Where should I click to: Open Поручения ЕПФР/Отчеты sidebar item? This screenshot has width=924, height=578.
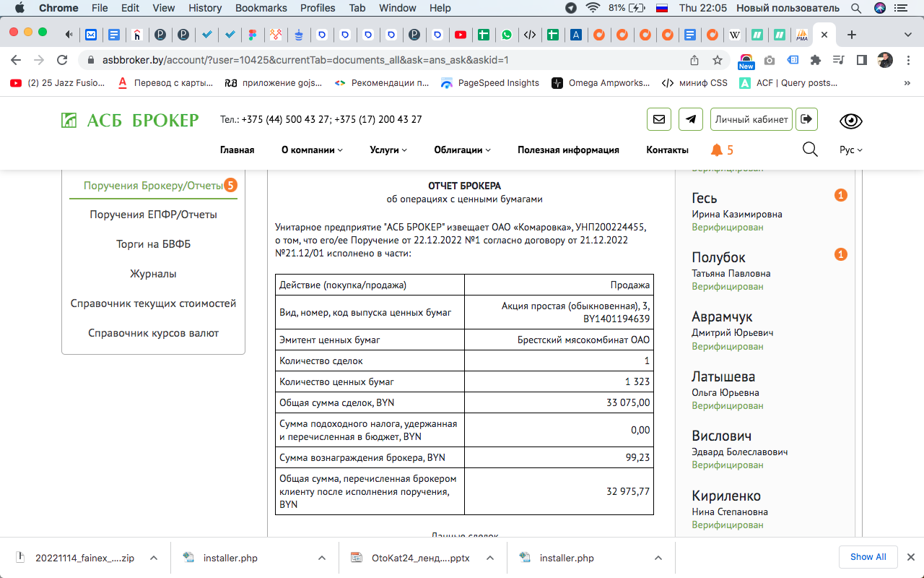[x=153, y=215]
